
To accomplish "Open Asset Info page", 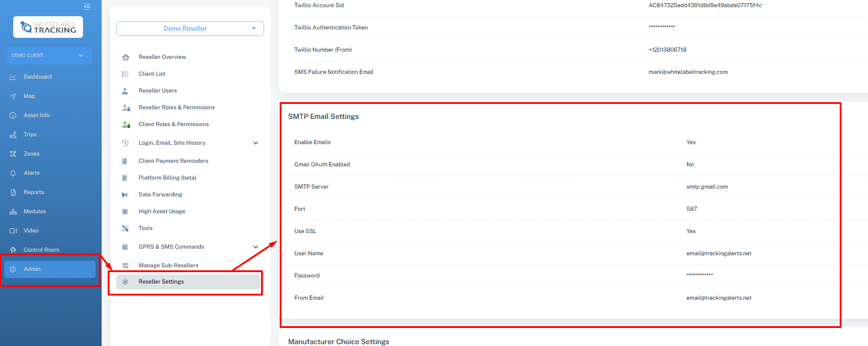I will tap(37, 115).
